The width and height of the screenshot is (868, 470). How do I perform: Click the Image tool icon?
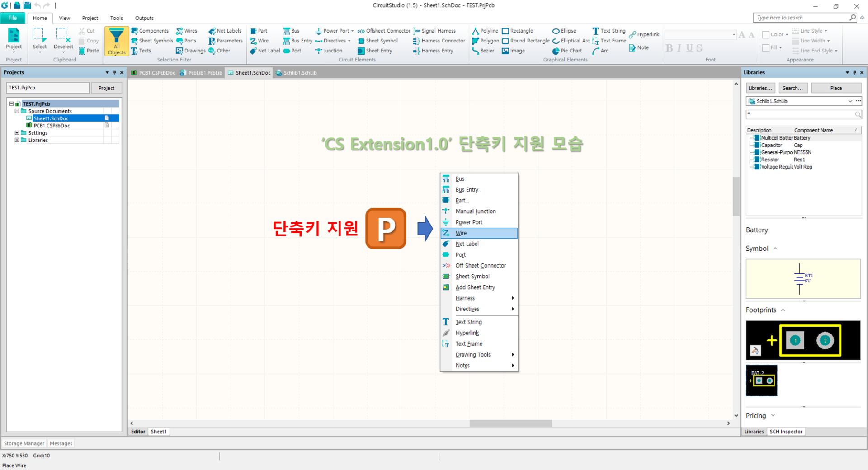click(513, 51)
